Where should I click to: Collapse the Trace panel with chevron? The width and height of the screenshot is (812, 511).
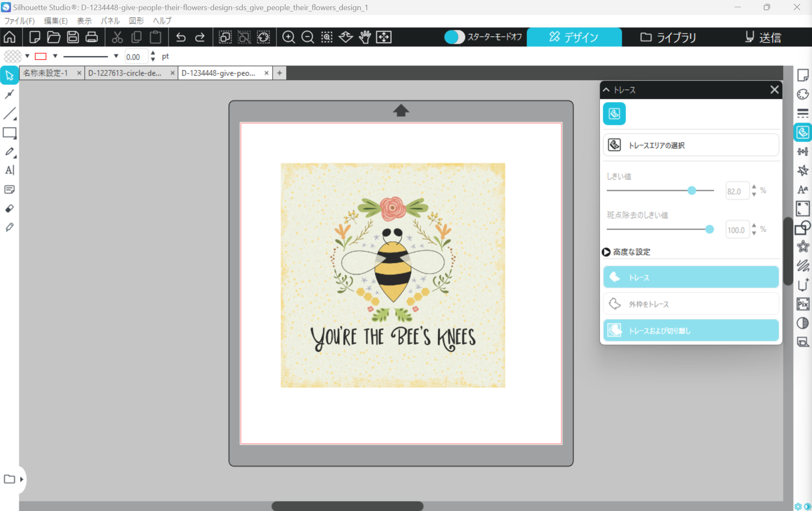(606, 90)
